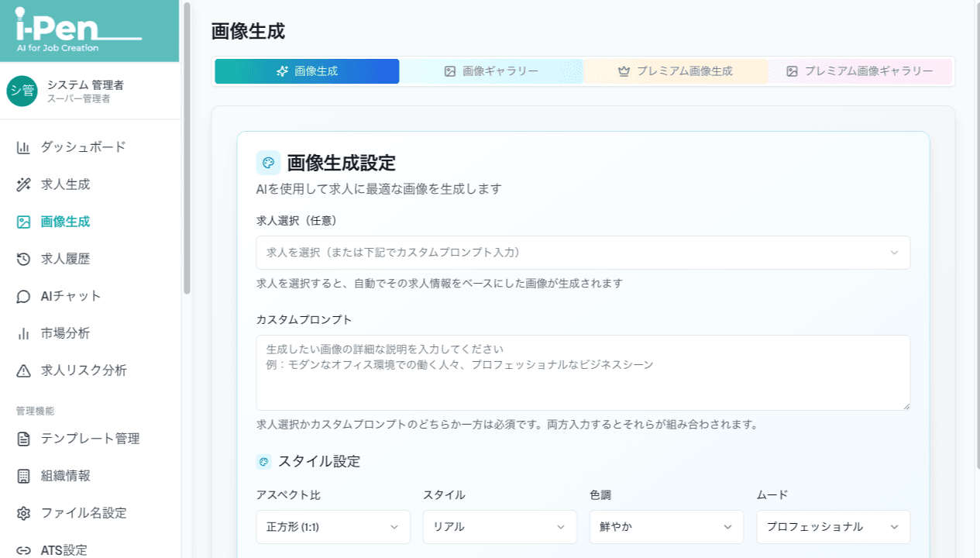This screenshot has width=980, height=558.
Task: Switch to the 画像ギャラリー tab
Action: 492,71
